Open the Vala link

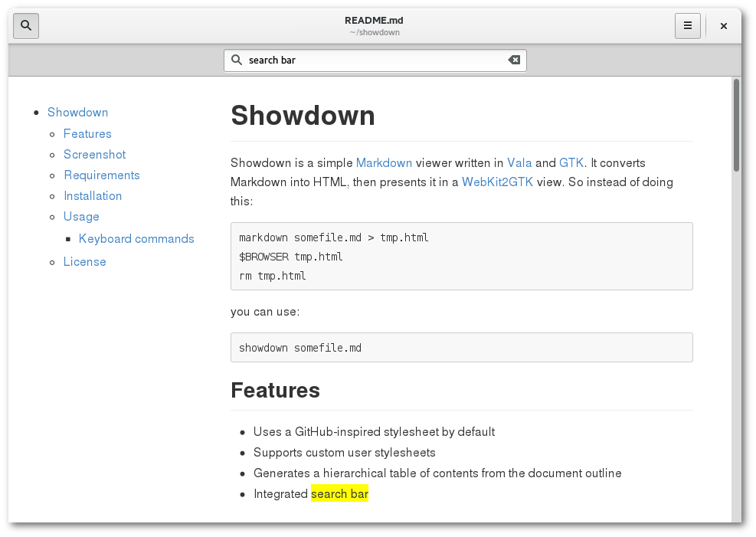(x=519, y=163)
